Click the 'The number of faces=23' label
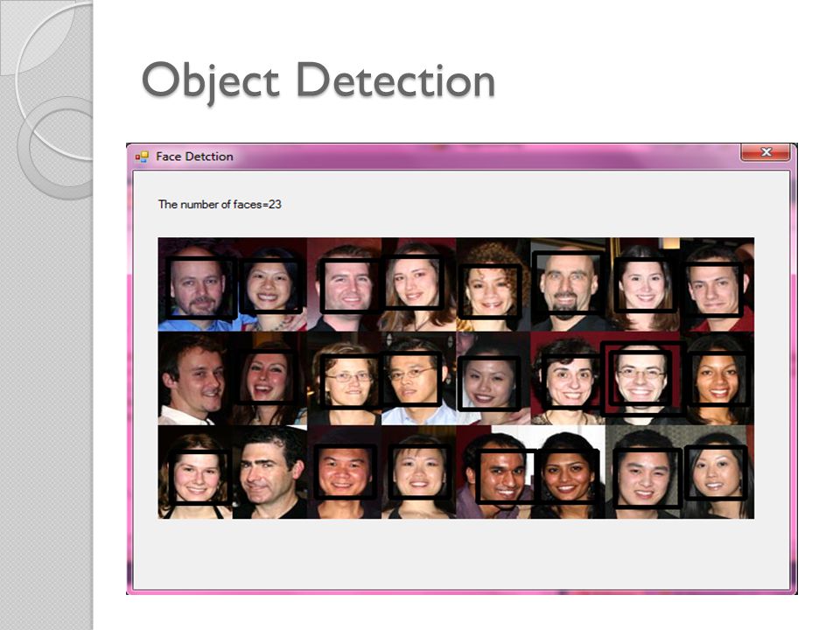Image resolution: width=840 pixels, height=630 pixels. point(220,204)
